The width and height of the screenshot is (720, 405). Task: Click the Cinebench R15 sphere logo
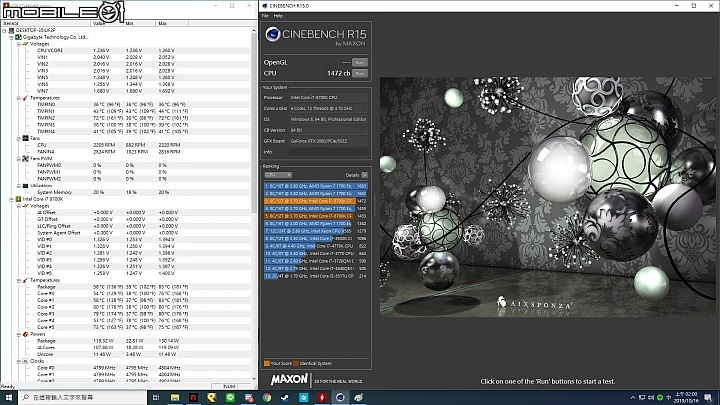tap(273, 34)
